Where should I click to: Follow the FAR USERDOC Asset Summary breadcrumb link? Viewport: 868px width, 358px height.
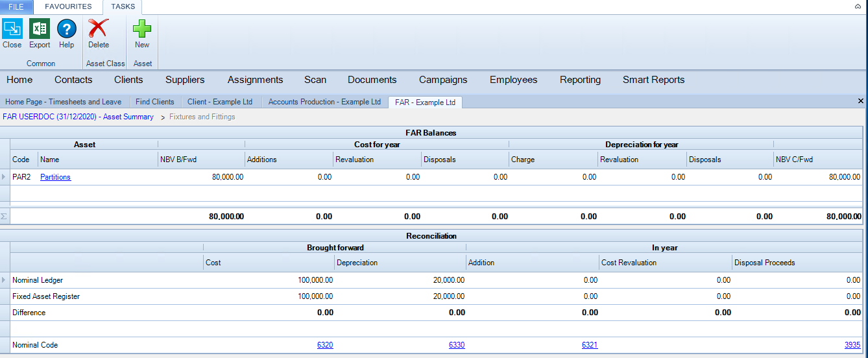coord(78,117)
